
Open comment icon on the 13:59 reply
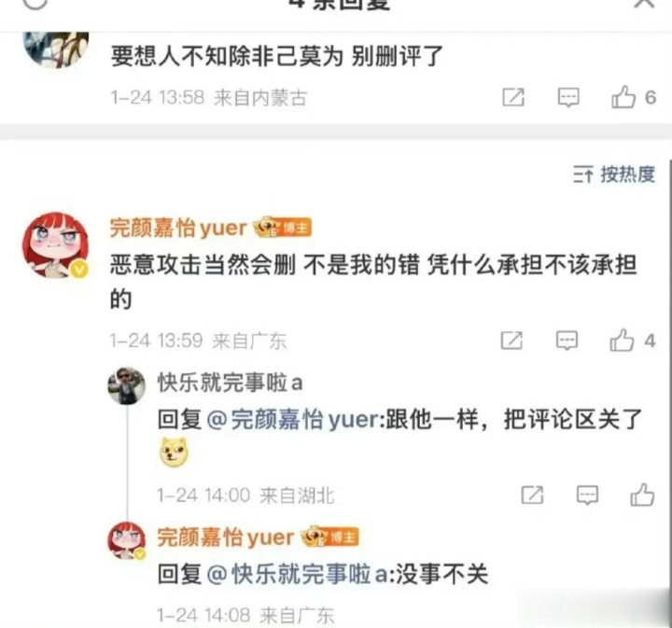tap(567, 341)
